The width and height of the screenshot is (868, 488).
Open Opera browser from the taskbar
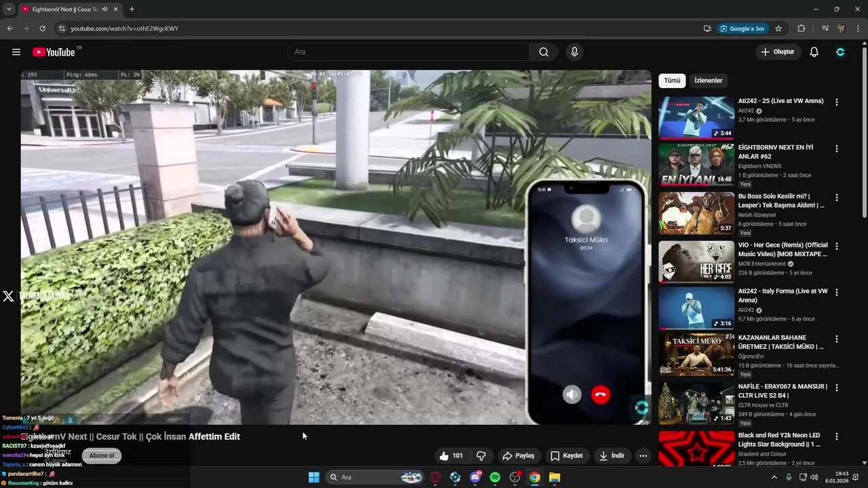(435, 477)
